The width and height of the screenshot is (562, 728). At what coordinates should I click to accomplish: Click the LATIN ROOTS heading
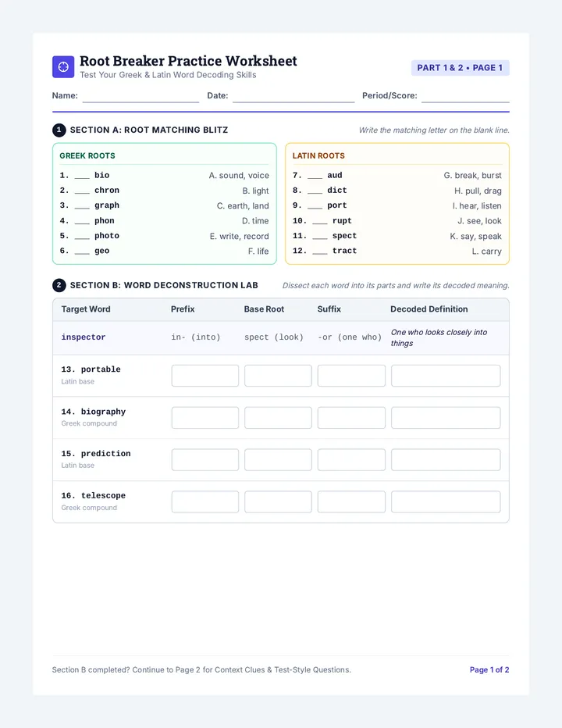click(x=318, y=156)
